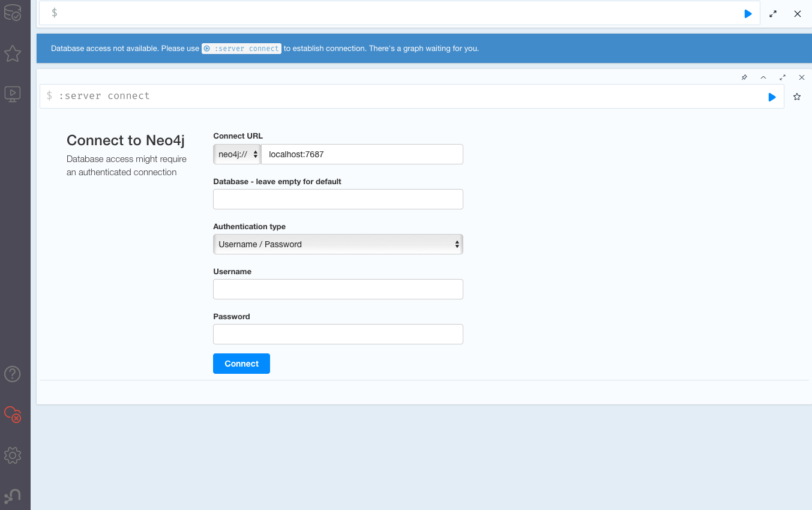Rerun the :server connect frame command
Screen dimensions: 812x510
click(x=772, y=97)
